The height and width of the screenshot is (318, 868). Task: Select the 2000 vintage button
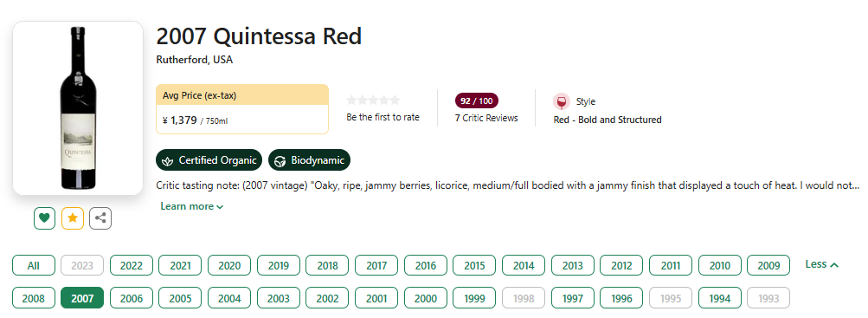click(x=426, y=298)
